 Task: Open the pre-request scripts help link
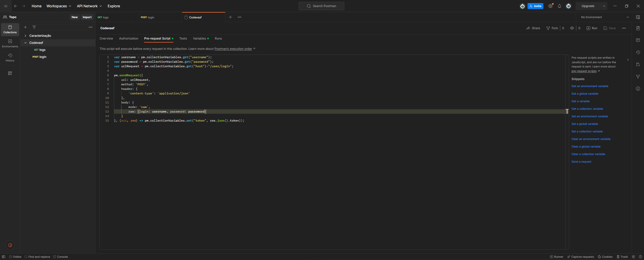click(584, 71)
